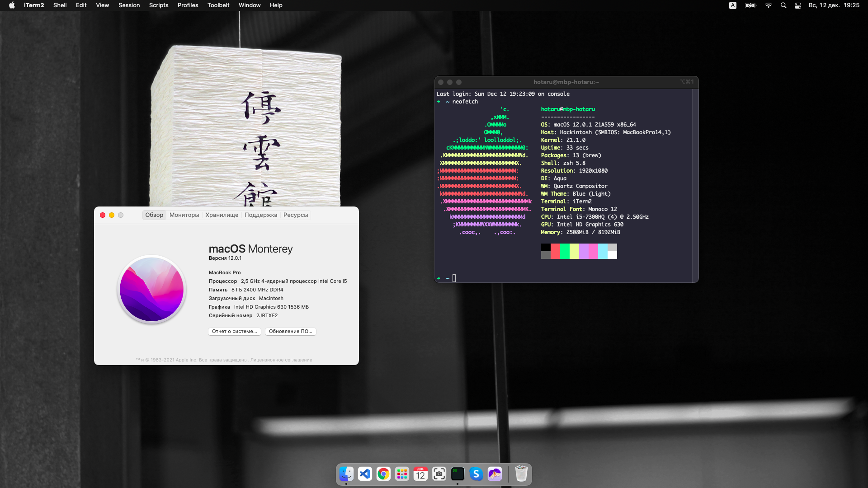Open Control Center in the menu bar
This screenshot has width=868, height=488.
798,5
